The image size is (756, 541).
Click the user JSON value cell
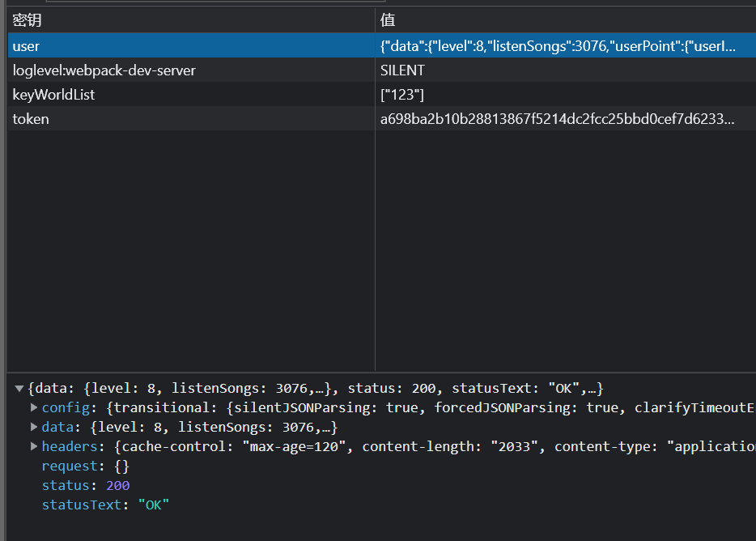(566, 46)
